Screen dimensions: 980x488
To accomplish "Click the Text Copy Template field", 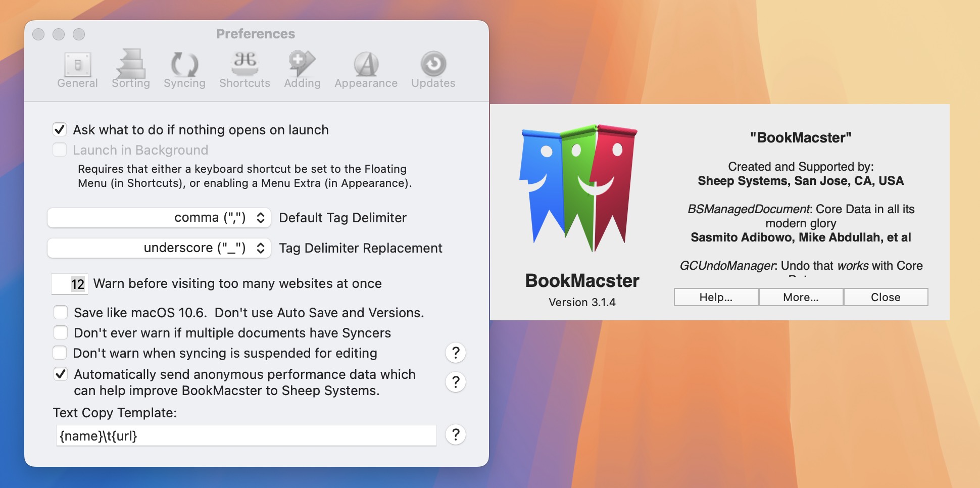I will (246, 435).
